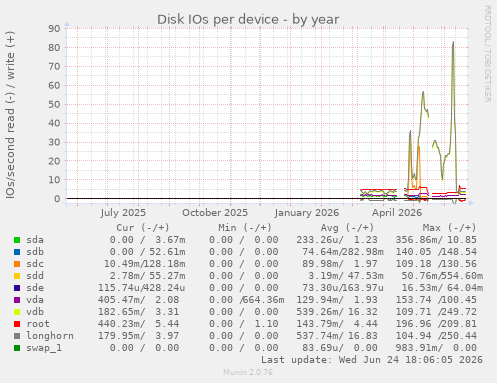This screenshot has width=497, height=383.
Task: Click the 'October 2025' x-axis label
Action: pyautogui.click(x=215, y=213)
